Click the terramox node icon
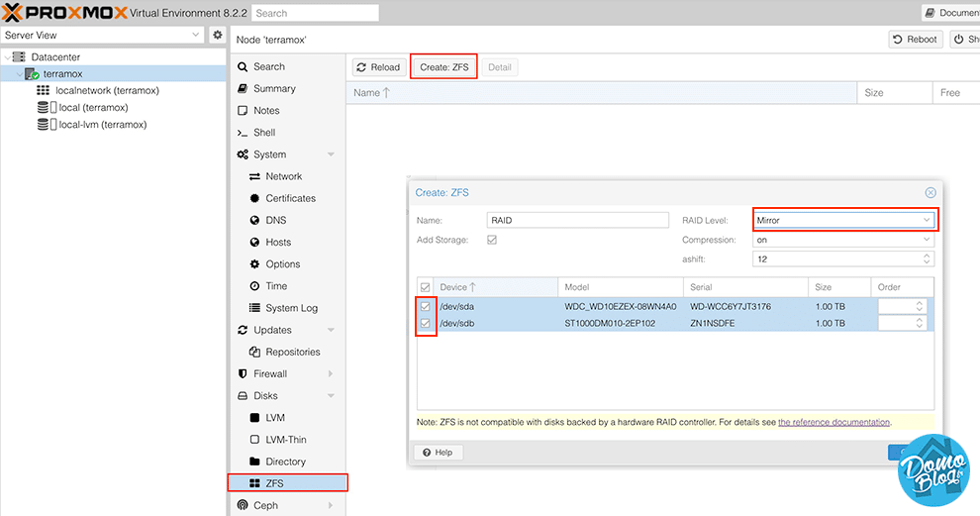 (x=32, y=74)
